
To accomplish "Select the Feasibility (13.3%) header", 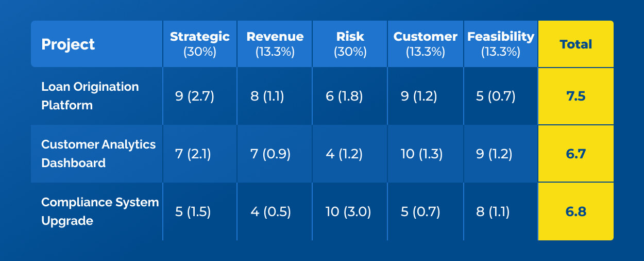I will pyautogui.click(x=500, y=44).
